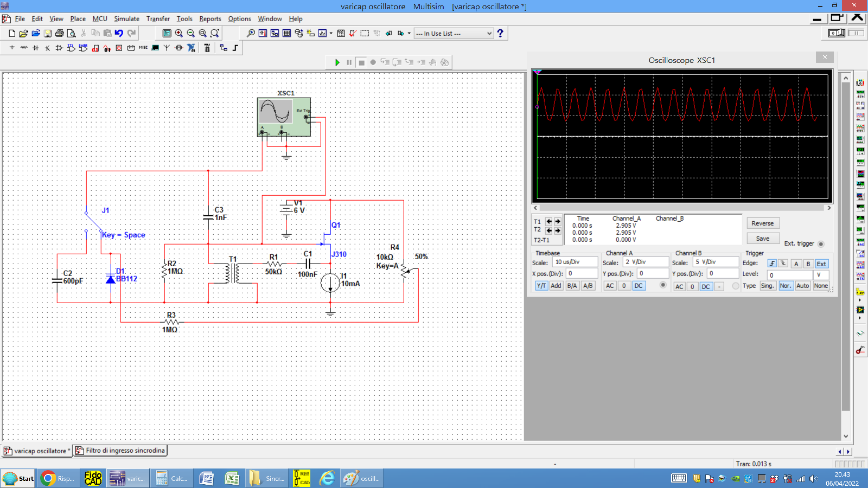This screenshot has width=868, height=488.
Task: Start the simulation with the Run button
Action: point(337,62)
